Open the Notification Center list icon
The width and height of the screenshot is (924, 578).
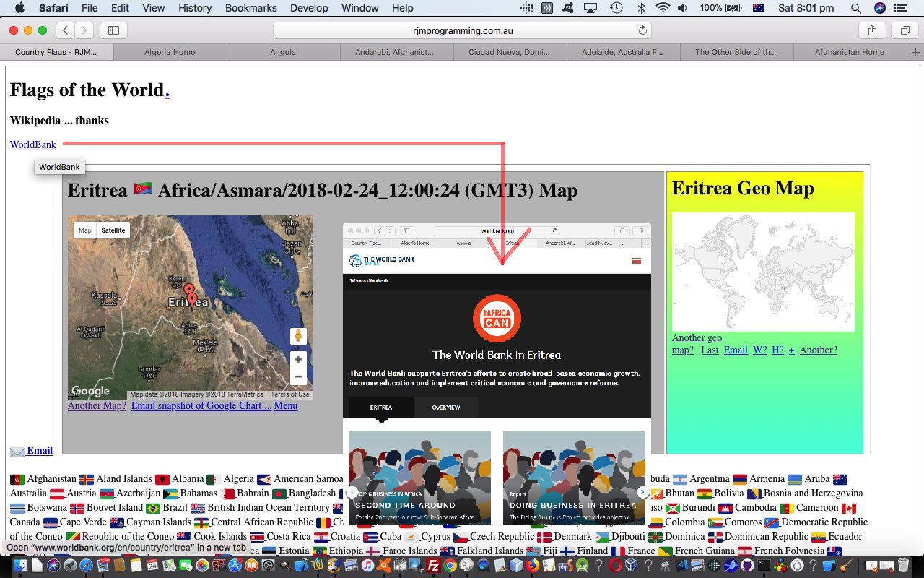click(x=900, y=8)
